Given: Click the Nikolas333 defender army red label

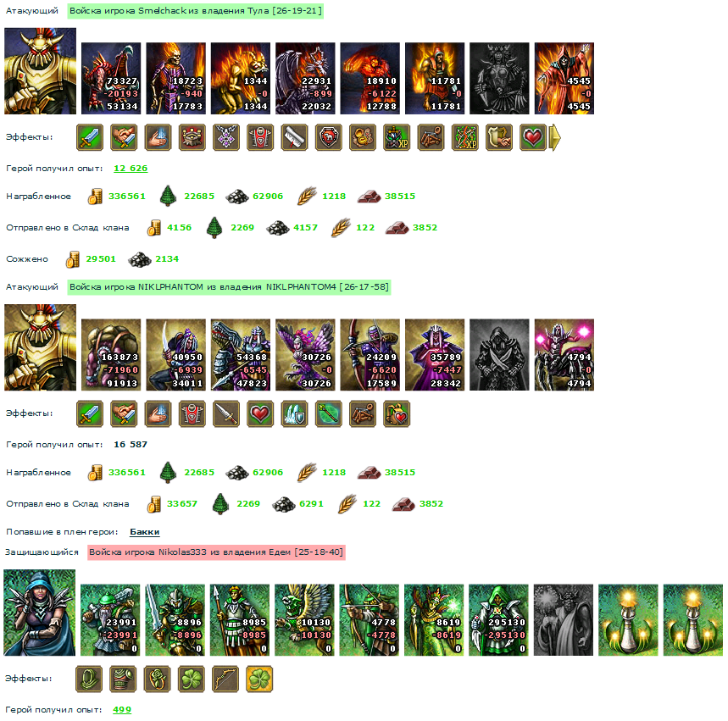Looking at the screenshot, I should tap(216, 552).
